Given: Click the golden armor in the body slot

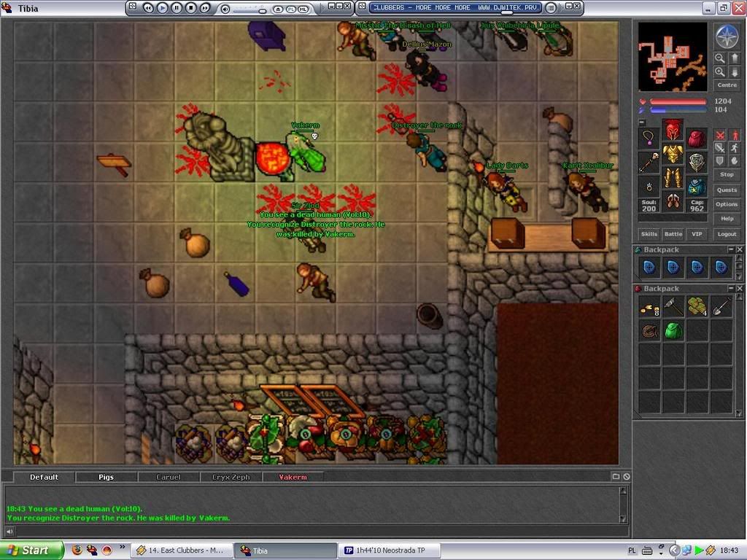Looking at the screenshot, I should pyautogui.click(x=673, y=154).
